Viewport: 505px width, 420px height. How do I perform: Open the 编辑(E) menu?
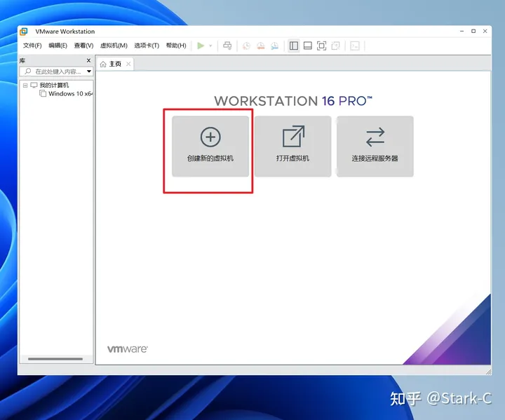point(58,46)
